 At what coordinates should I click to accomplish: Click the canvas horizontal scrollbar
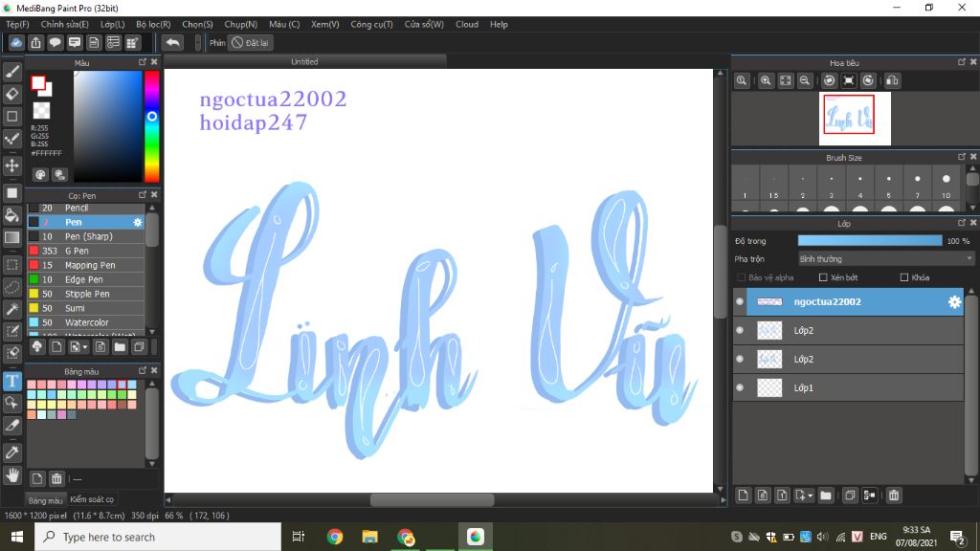(x=432, y=499)
